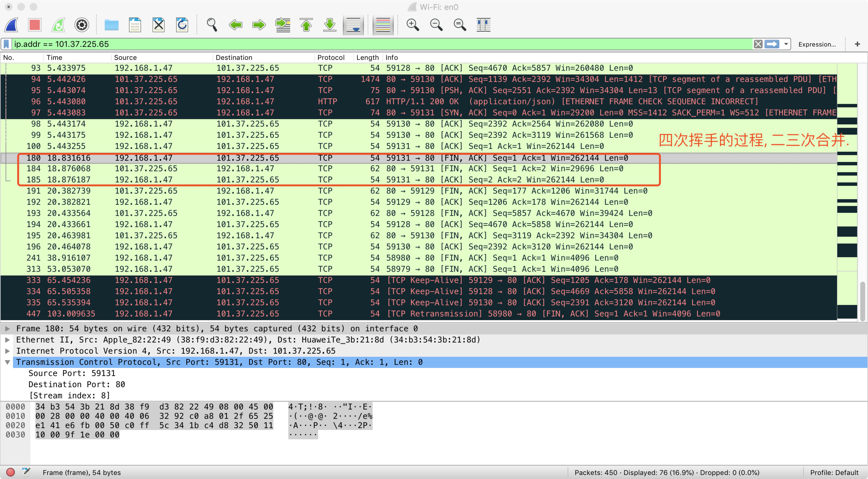The height and width of the screenshot is (479, 868).
Task: Select packet 180 FIN, ACK row
Action: [419, 158]
